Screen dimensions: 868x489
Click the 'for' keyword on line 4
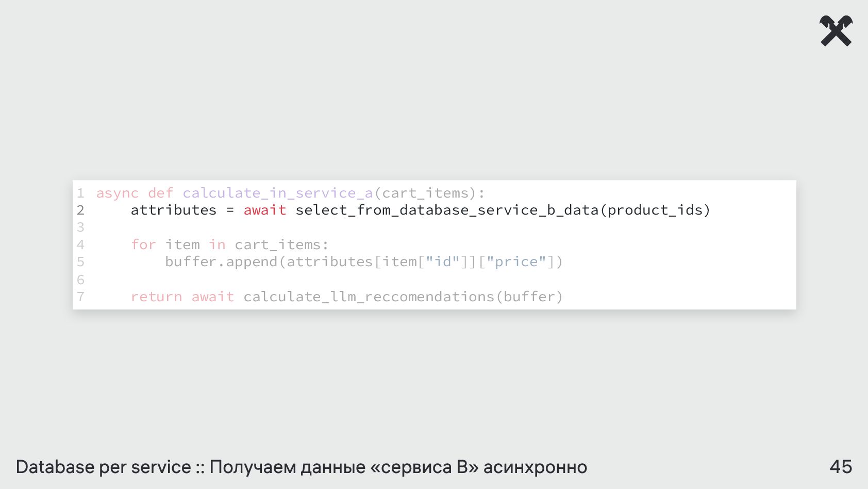143,244
